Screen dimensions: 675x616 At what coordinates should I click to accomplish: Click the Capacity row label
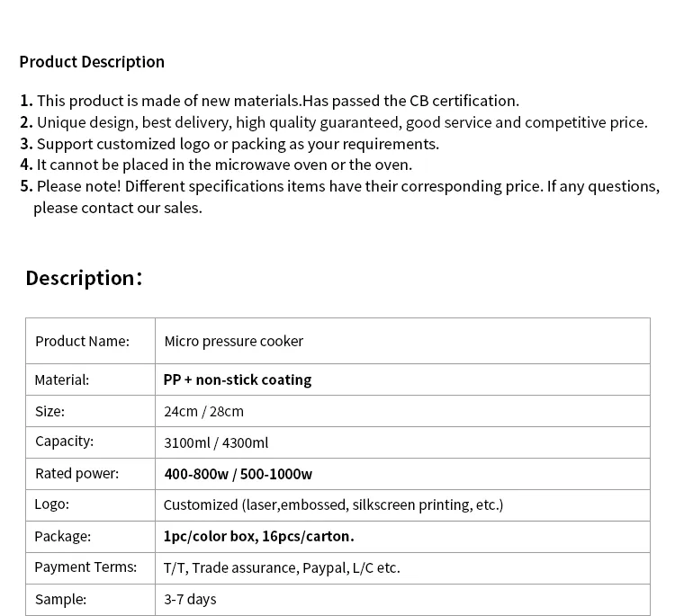pos(64,442)
